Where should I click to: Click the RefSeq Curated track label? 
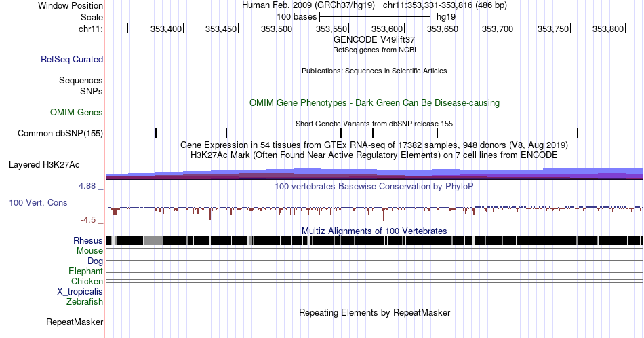[71, 59]
